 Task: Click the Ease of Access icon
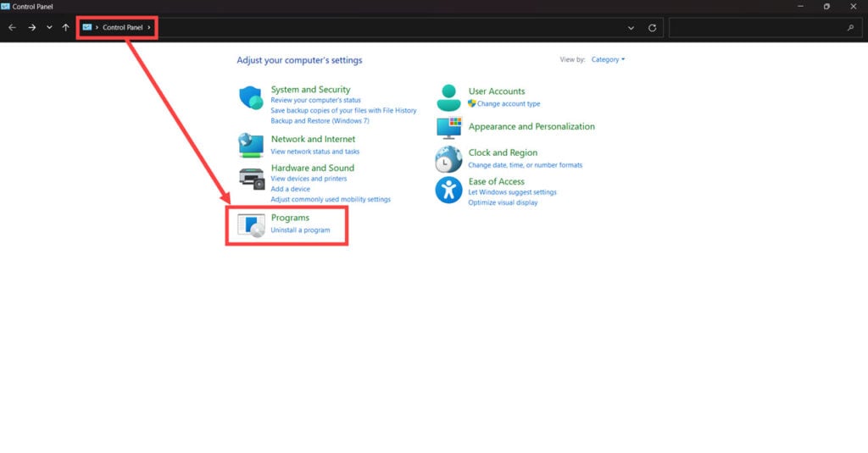(448, 191)
